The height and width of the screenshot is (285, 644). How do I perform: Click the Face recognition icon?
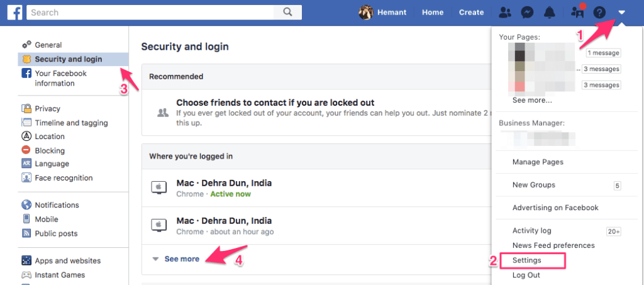26,178
